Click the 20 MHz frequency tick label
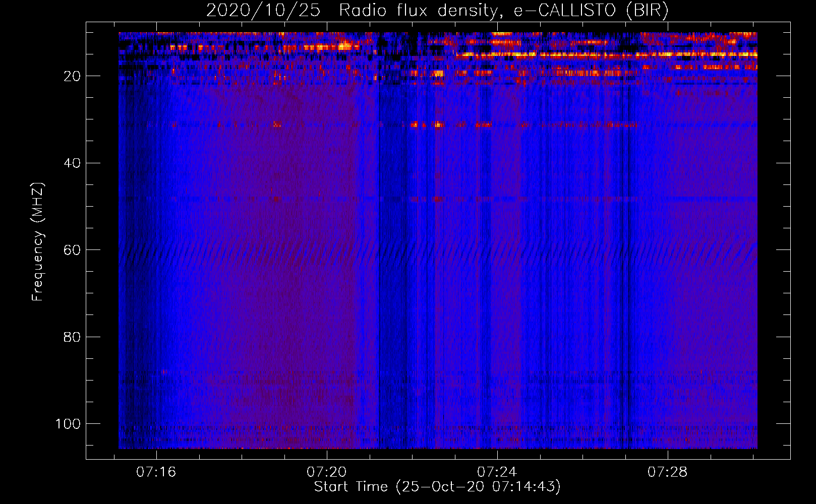This screenshot has height=504, width=816. 72,76
